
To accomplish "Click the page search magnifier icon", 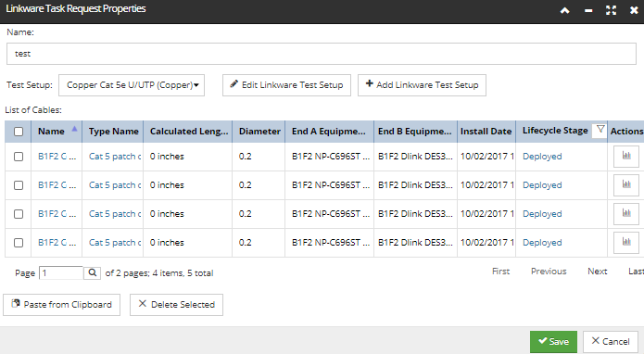I will point(93,272).
